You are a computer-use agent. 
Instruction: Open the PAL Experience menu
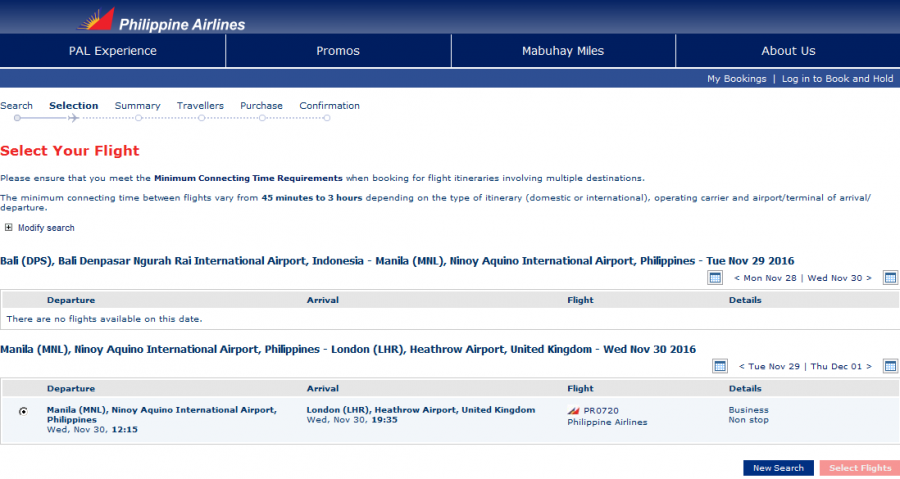pyautogui.click(x=113, y=51)
